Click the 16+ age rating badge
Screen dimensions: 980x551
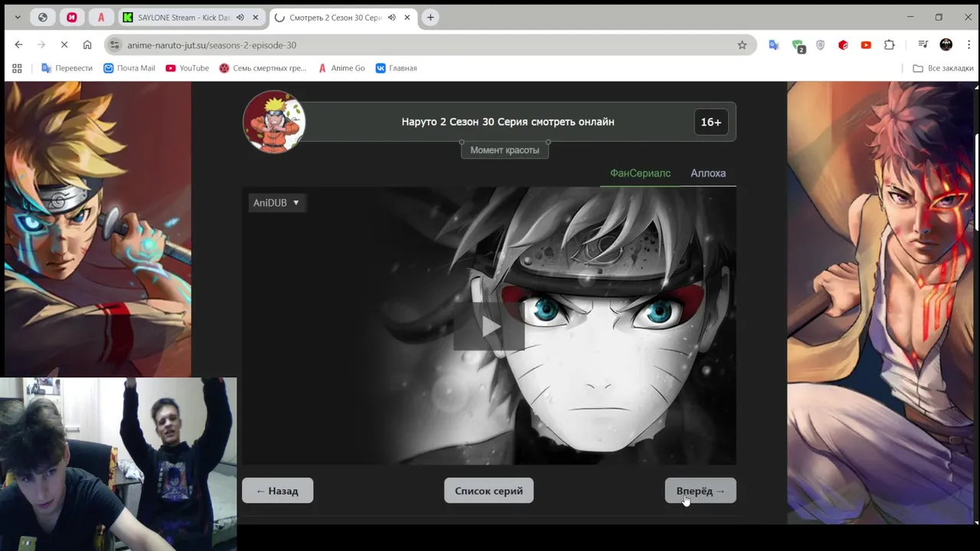(710, 122)
